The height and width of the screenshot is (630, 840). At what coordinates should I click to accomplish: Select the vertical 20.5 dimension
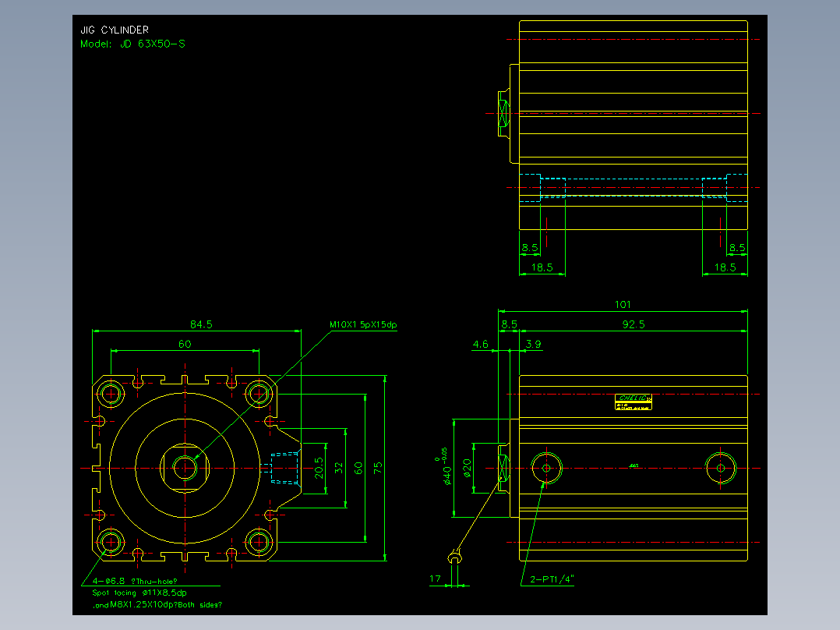319,468
